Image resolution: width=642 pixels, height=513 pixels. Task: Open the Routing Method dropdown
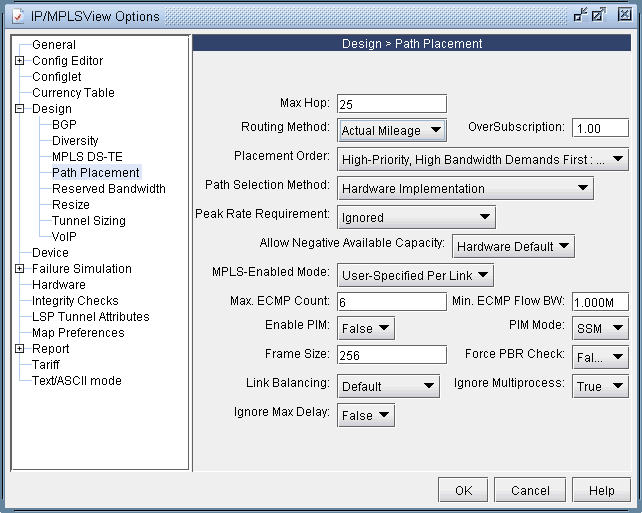pyautogui.click(x=391, y=130)
